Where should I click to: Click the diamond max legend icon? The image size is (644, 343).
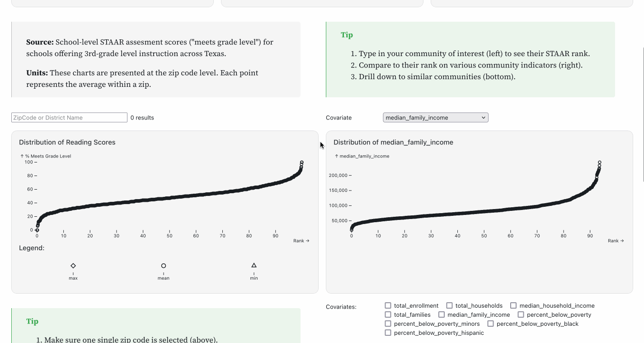pyautogui.click(x=73, y=266)
